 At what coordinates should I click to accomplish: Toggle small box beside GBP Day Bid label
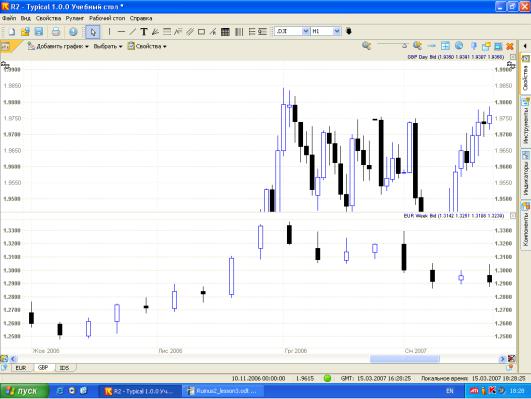pyautogui.click(x=513, y=57)
